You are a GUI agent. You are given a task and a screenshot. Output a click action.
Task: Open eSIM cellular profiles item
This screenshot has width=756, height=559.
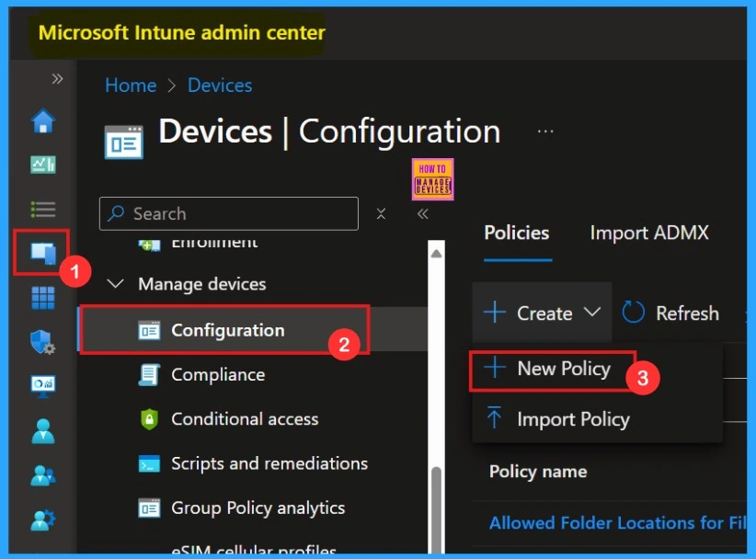(254, 548)
